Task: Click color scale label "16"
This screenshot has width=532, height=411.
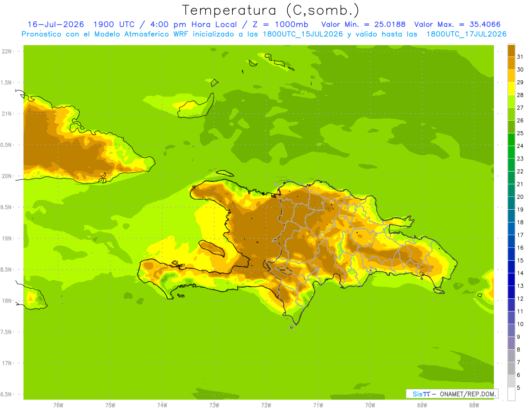Action: (x=520, y=248)
